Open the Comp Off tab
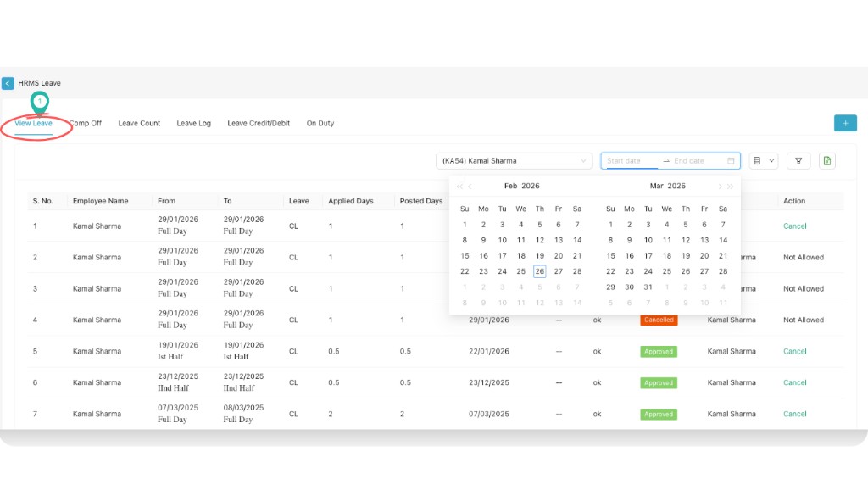This screenshot has width=868, height=496. coord(87,123)
